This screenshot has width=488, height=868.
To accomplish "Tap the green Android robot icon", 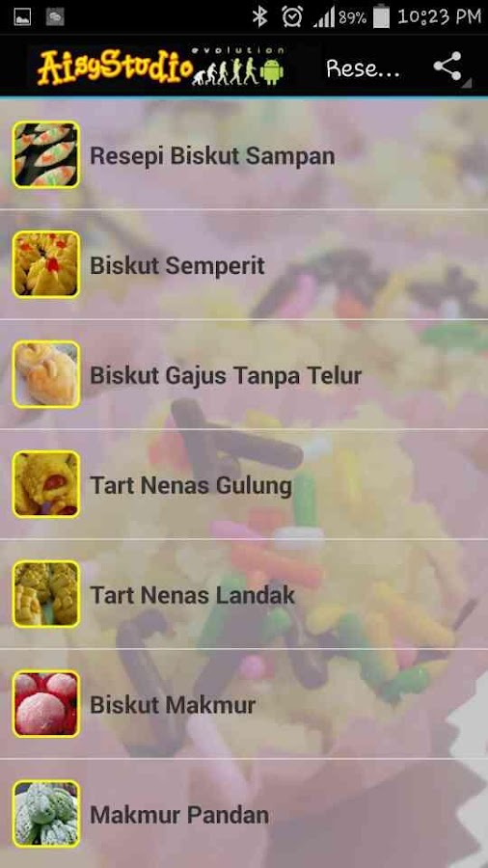I will [x=272, y=71].
